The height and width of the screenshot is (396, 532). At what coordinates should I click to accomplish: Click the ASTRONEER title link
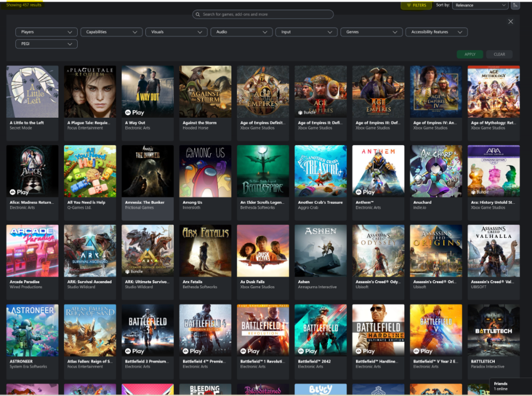[21, 361]
